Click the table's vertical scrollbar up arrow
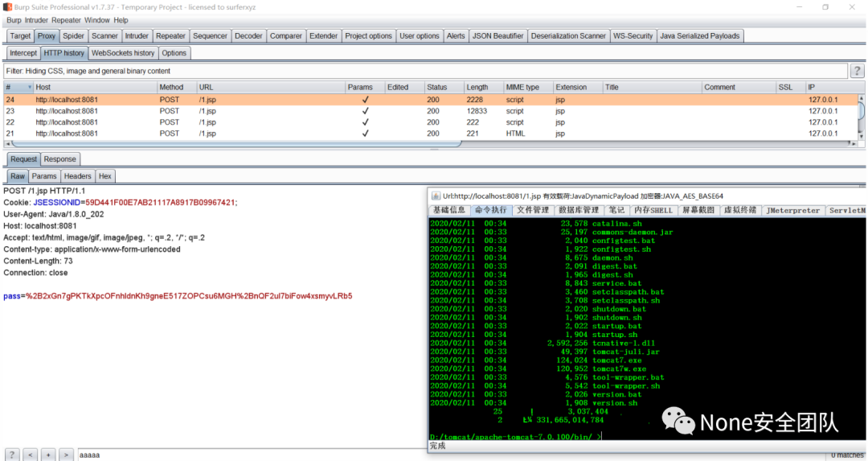This screenshot has width=868, height=461. [x=861, y=98]
